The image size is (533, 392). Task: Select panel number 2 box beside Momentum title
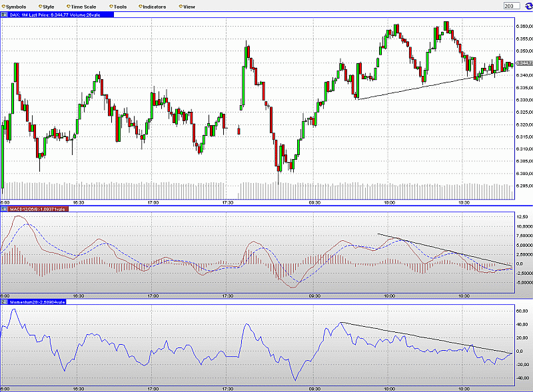tap(4, 301)
